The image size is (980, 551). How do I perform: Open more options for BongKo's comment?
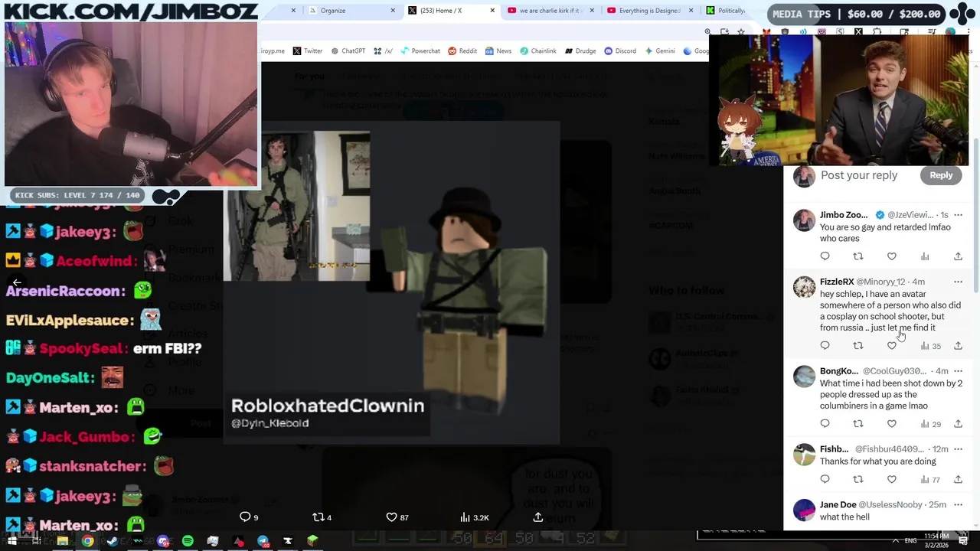(x=958, y=371)
